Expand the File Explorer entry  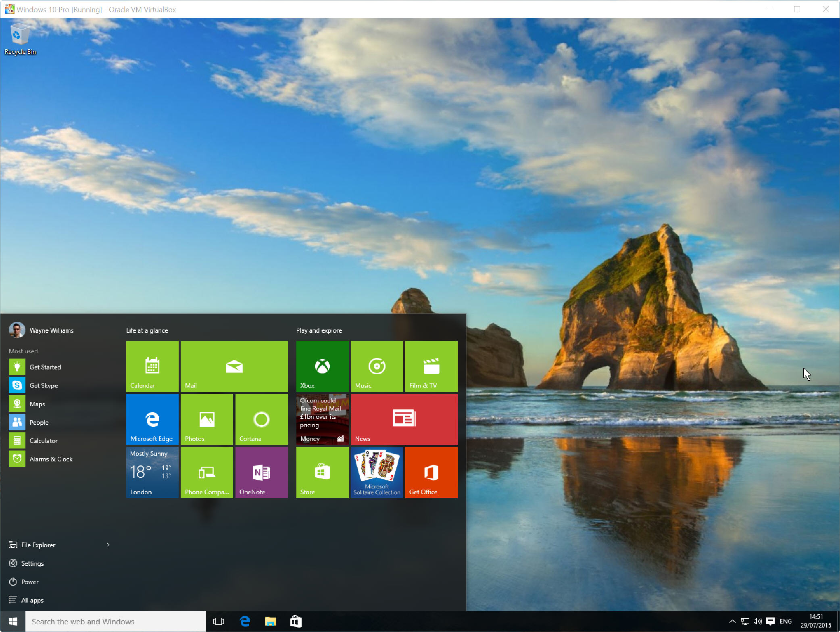pyautogui.click(x=108, y=544)
